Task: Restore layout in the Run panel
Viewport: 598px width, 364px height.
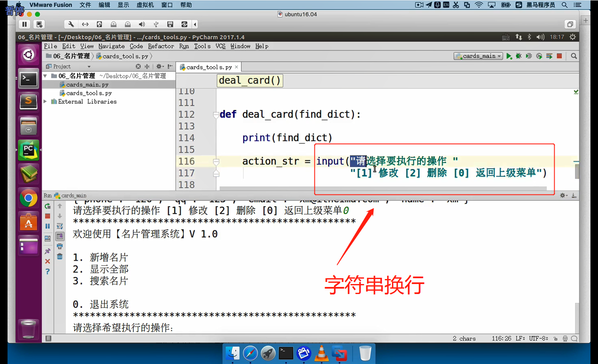Action: click(x=48, y=239)
